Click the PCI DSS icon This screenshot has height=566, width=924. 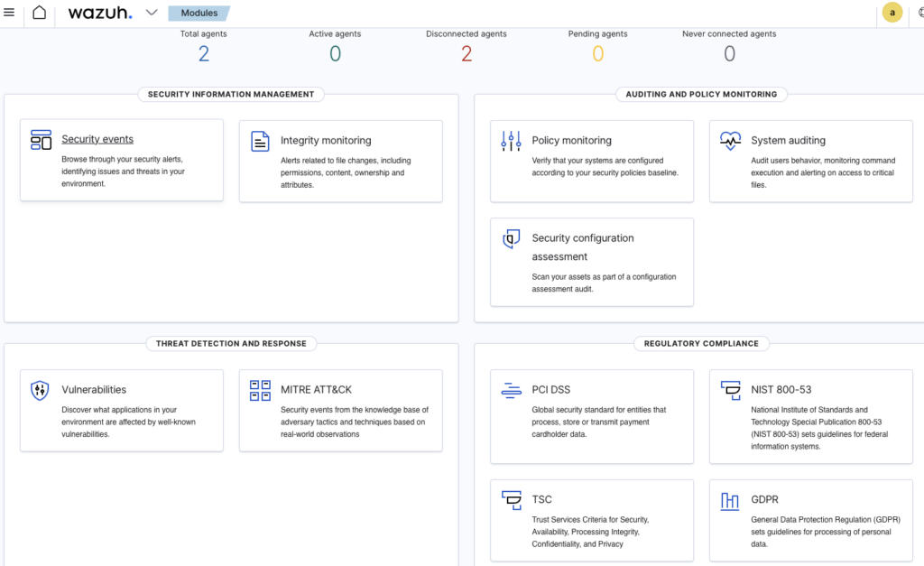coord(511,390)
